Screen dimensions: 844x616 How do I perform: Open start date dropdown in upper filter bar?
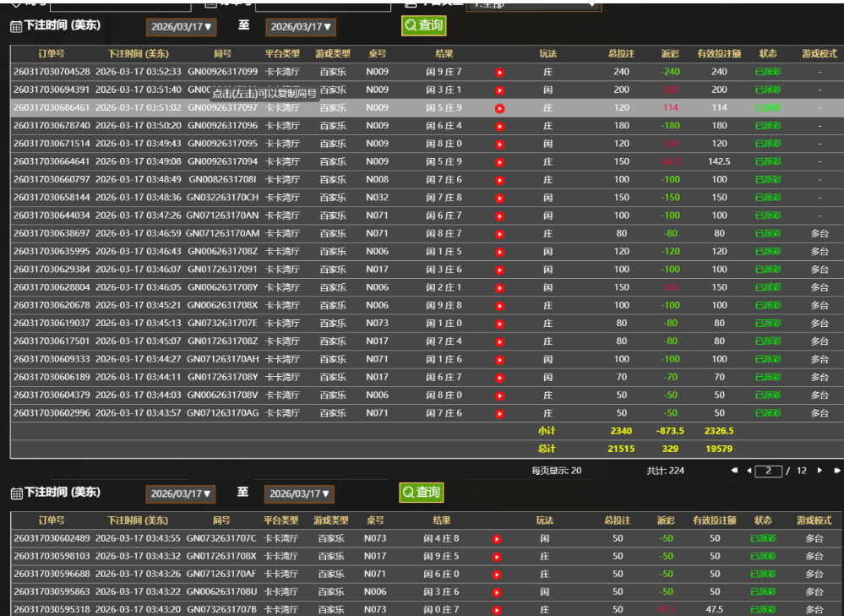pyautogui.click(x=181, y=27)
